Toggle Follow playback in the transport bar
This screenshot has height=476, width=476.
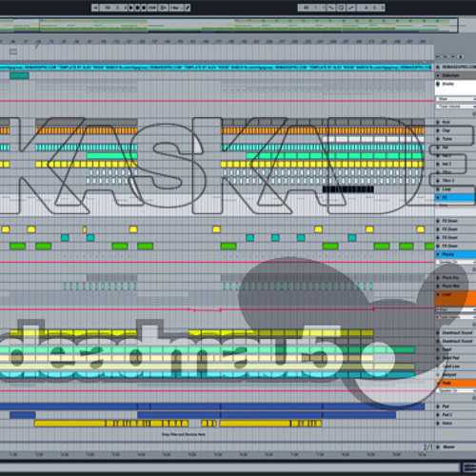(x=95, y=8)
